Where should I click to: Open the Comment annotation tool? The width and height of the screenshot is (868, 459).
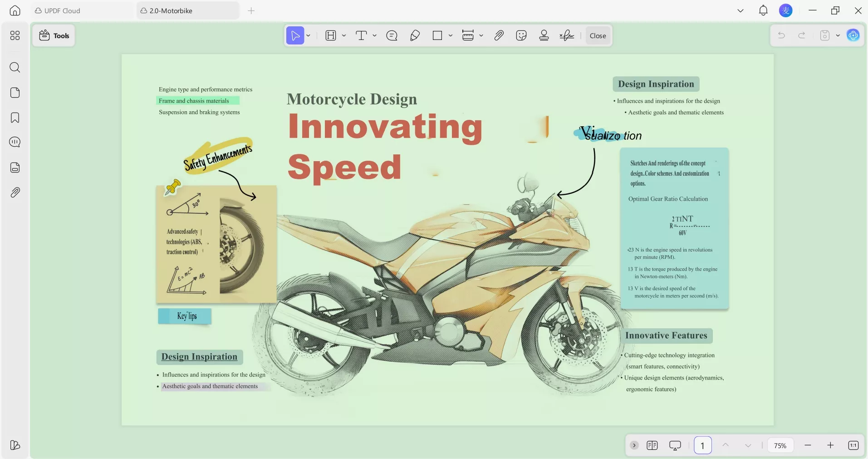[392, 35]
